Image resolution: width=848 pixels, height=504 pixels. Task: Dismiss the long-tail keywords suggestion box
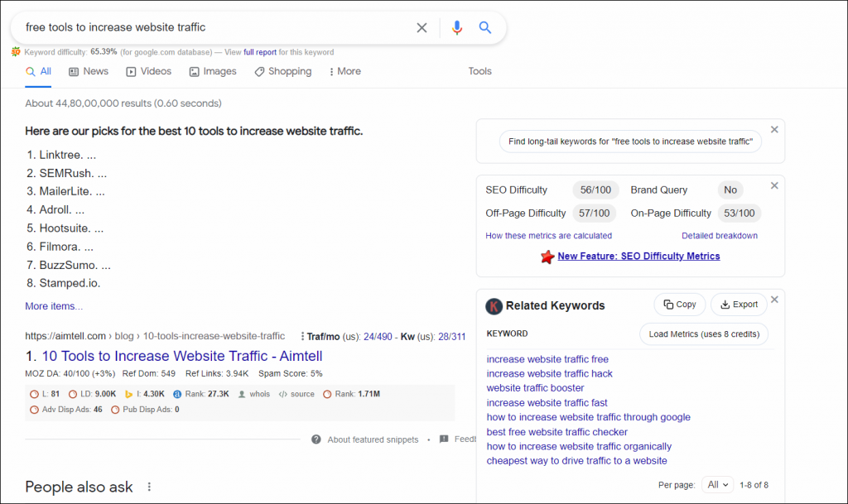(774, 130)
